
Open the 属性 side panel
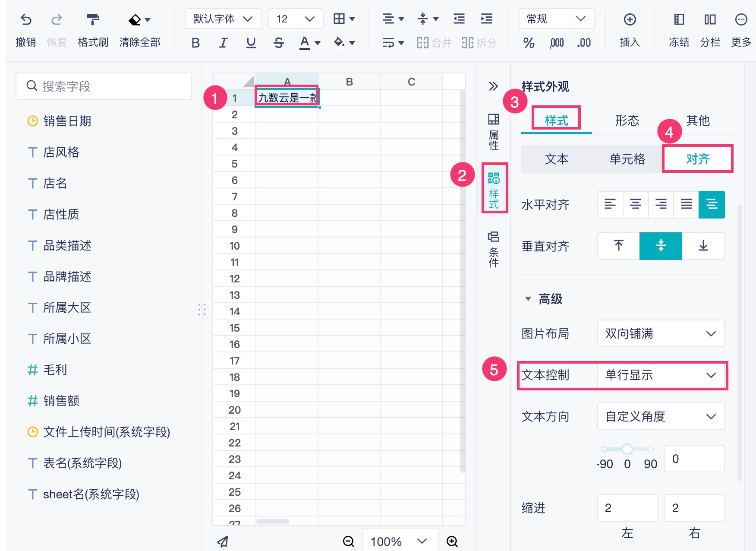tap(494, 132)
